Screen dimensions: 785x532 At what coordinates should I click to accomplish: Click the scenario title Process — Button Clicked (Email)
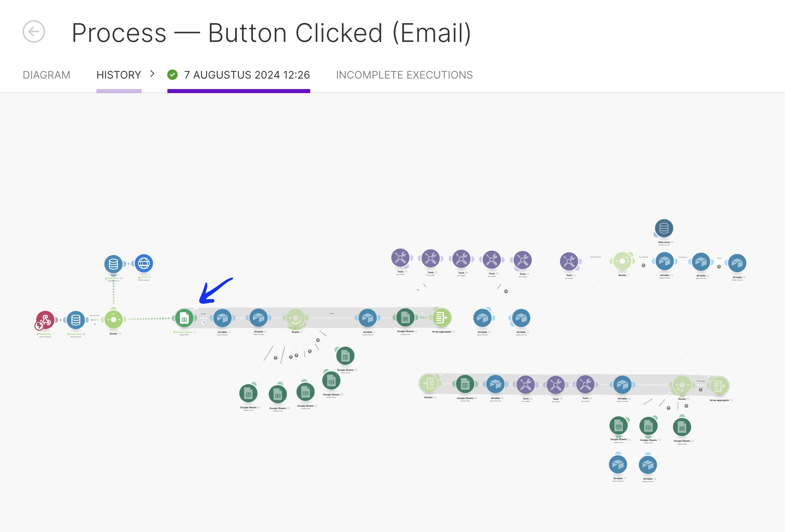pyautogui.click(x=271, y=33)
